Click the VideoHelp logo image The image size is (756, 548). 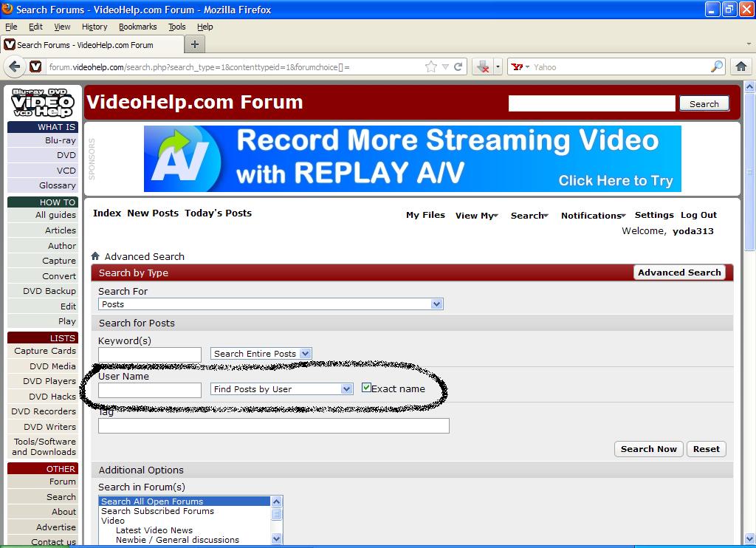tap(42, 103)
